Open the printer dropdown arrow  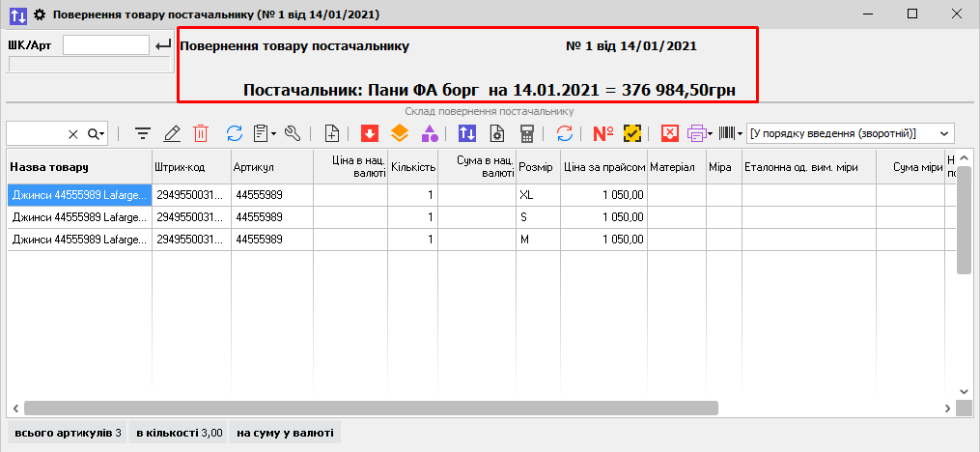710,133
